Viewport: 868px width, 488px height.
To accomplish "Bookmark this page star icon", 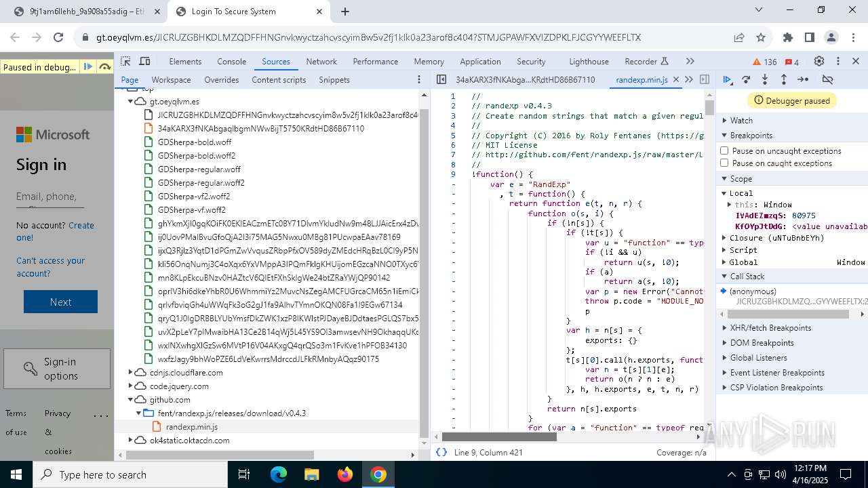I will pyautogui.click(x=761, y=37).
